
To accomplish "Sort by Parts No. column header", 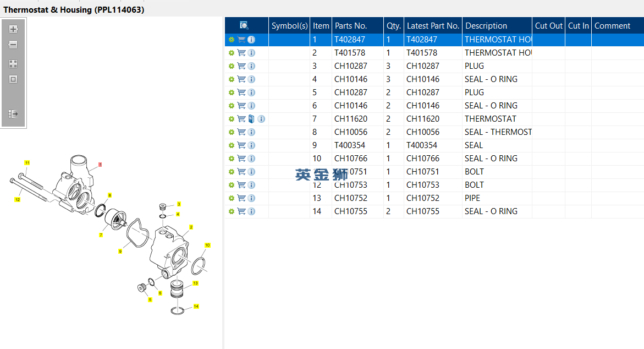I will click(x=357, y=25).
